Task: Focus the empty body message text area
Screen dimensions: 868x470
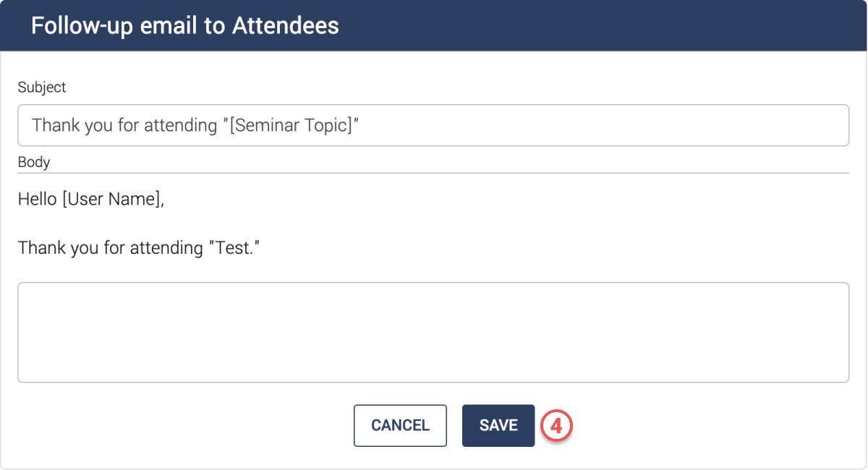Action: coord(433,332)
